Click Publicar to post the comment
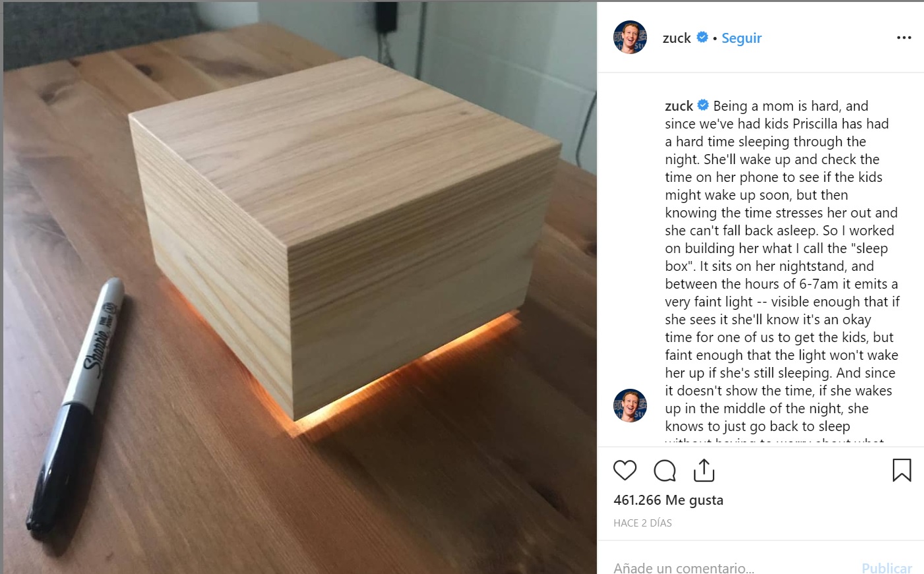The height and width of the screenshot is (574, 924). [x=886, y=567]
